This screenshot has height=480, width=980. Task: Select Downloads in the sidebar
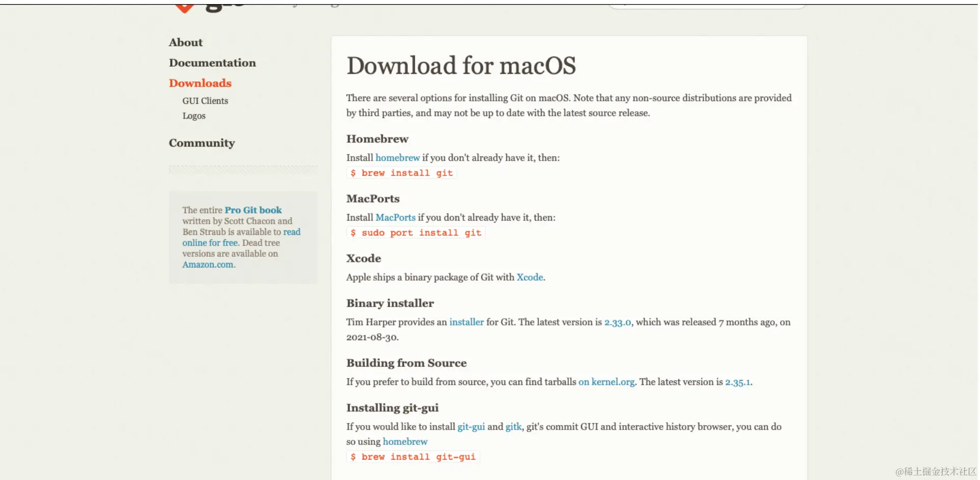pos(200,83)
